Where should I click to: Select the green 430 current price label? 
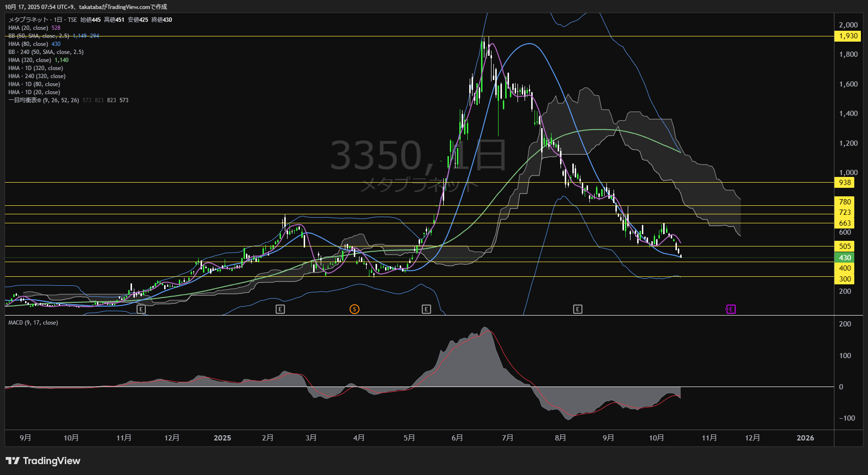[845, 258]
